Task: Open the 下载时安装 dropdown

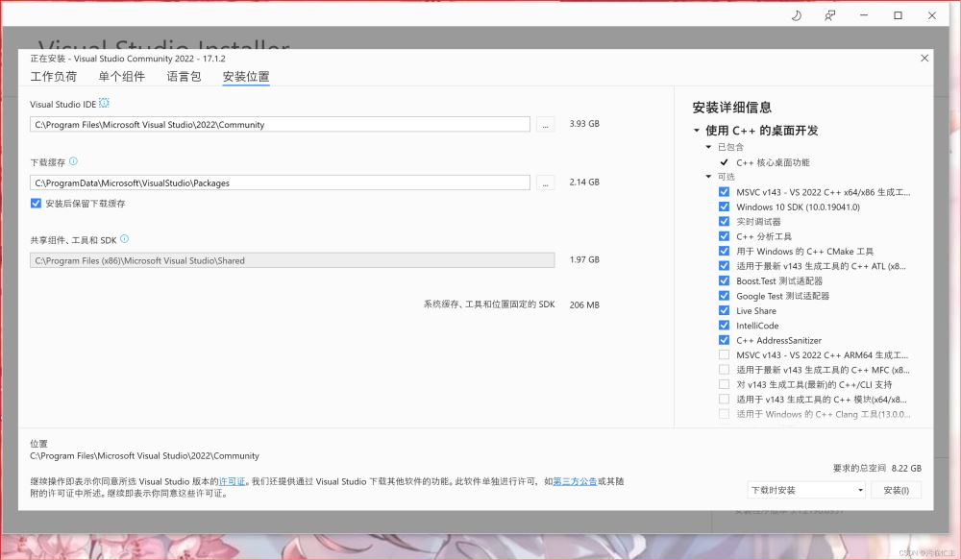Action: [x=806, y=490]
